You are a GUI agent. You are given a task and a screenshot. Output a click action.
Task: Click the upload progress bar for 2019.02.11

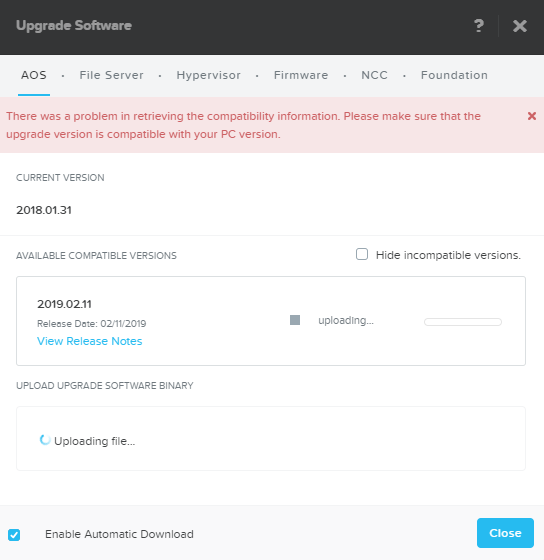click(x=463, y=322)
